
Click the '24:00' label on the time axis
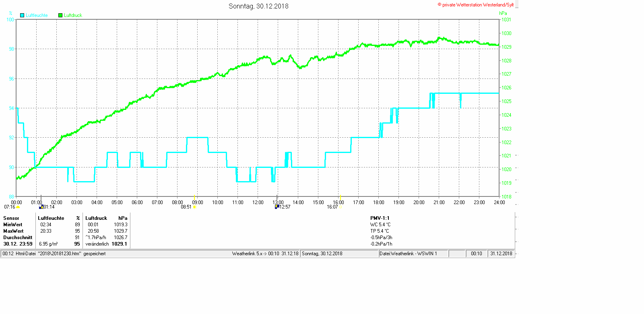coord(500,202)
